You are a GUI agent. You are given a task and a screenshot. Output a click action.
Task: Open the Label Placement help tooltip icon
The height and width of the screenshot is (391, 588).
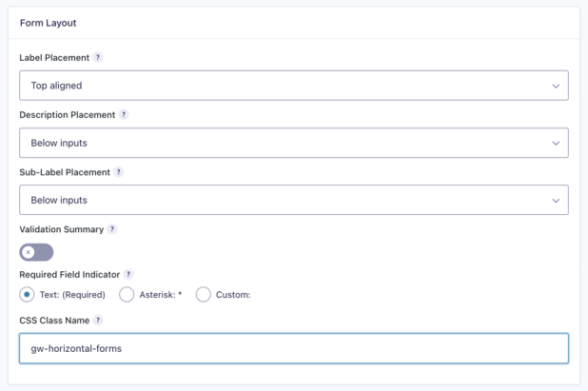pyautogui.click(x=98, y=57)
